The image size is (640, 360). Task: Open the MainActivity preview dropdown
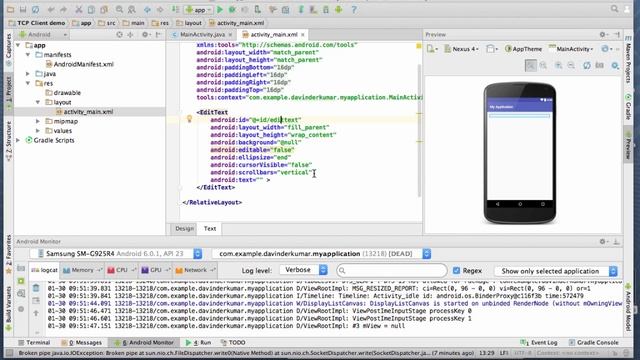[571, 49]
